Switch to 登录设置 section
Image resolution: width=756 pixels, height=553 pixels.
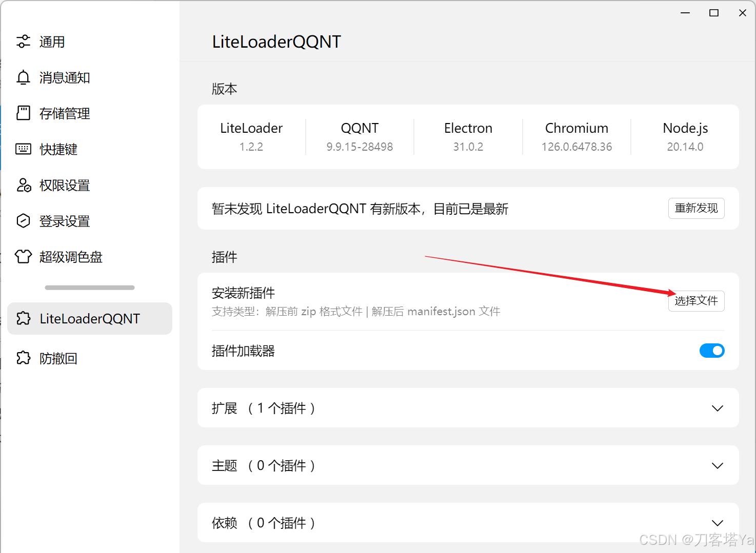(90, 221)
